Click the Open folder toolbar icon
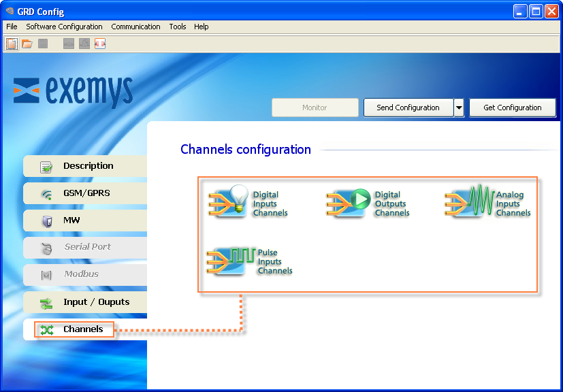The height and width of the screenshot is (392, 563). pos(27,44)
